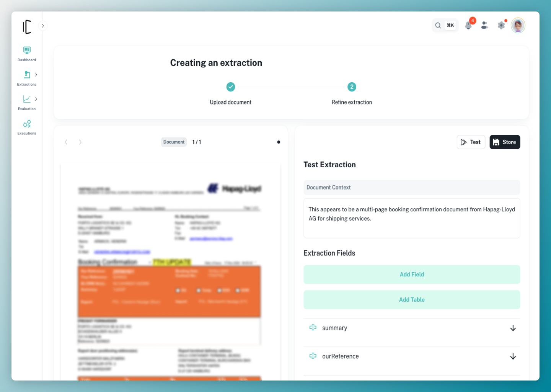This screenshot has width=551, height=392.
Task: Click Add Table button
Action: [412, 300]
